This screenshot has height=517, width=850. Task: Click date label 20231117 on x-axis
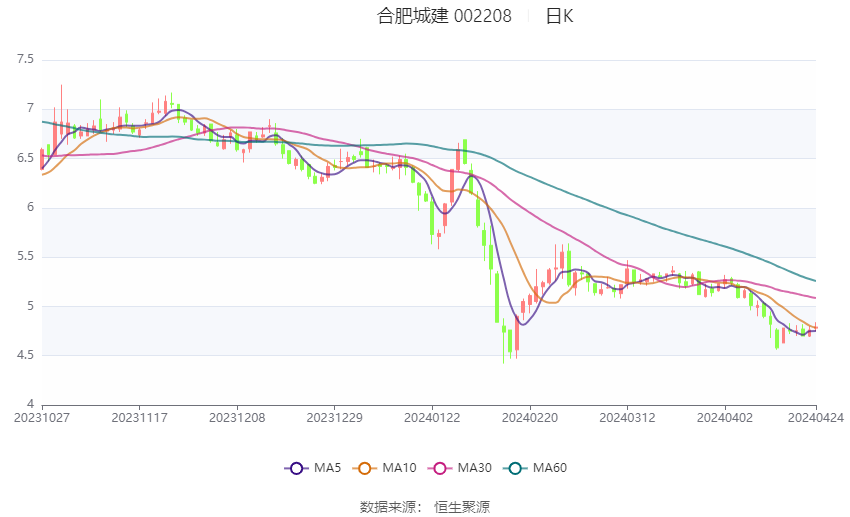coord(140,418)
